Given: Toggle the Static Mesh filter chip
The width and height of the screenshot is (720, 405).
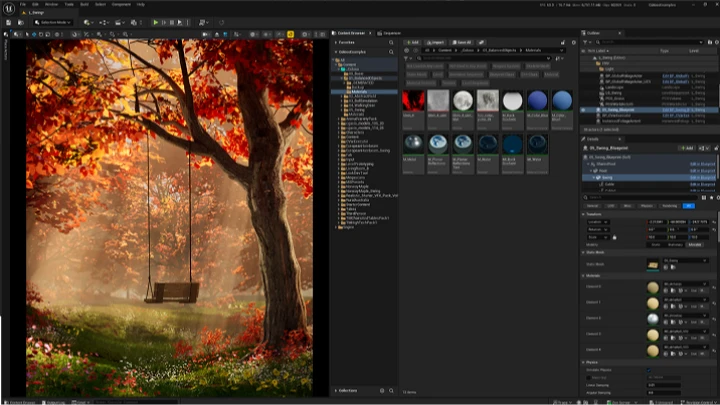Looking at the screenshot, I should click(x=416, y=74).
